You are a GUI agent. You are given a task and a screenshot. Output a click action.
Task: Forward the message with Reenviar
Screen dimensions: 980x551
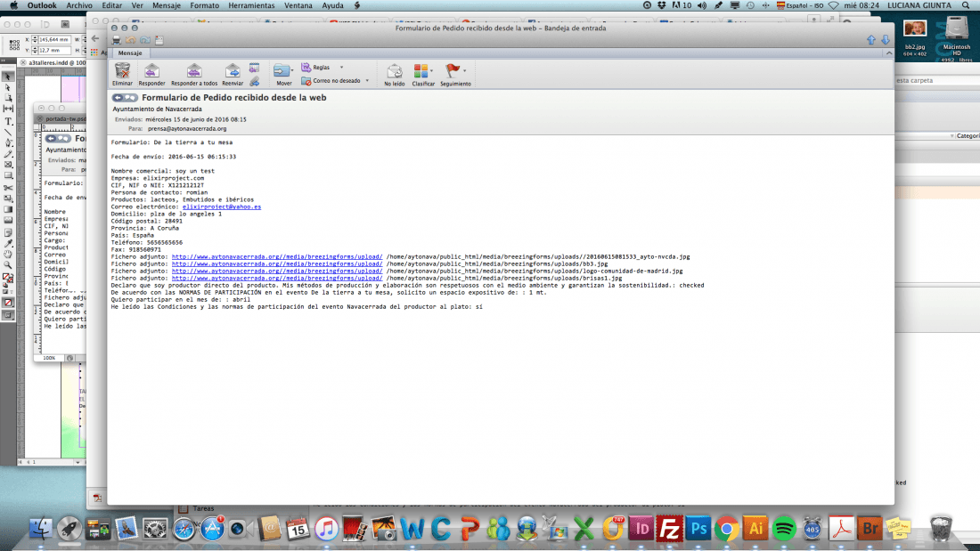(232, 75)
